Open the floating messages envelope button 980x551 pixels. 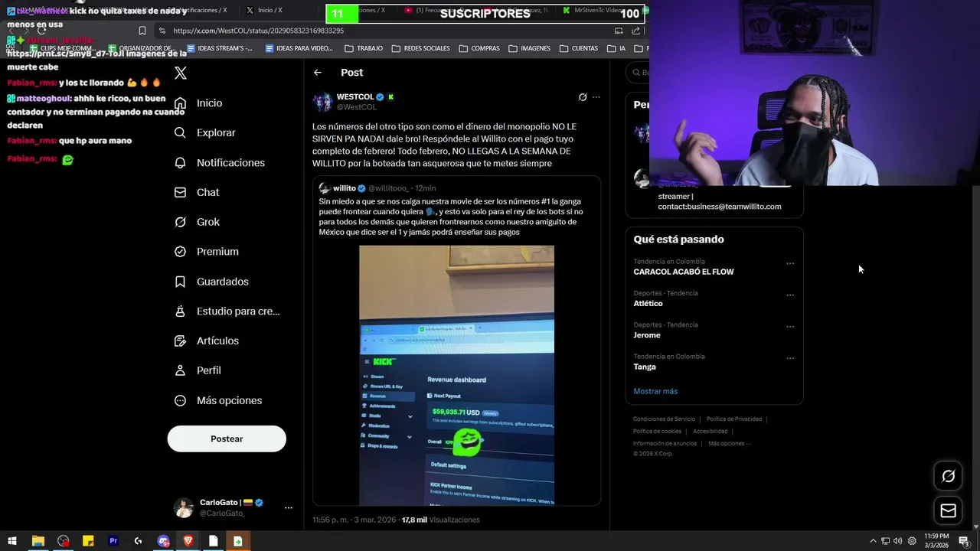point(949,510)
